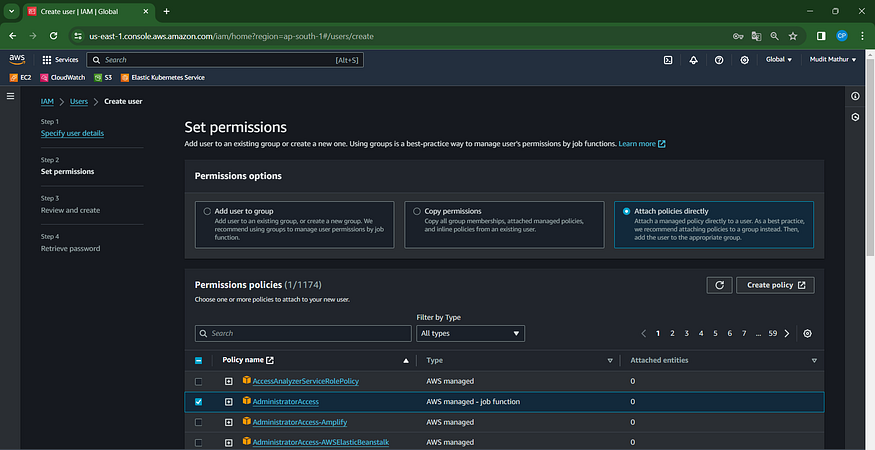This screenshot has height=450, width=875.
Task: Open Chrome tab search dropdown
Action: tap(11, 11)
